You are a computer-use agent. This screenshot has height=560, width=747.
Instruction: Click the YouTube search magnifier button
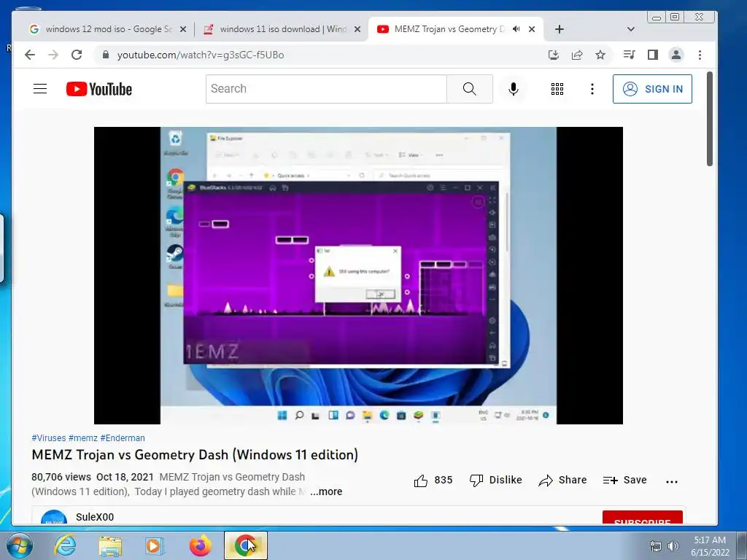point(470,88)
